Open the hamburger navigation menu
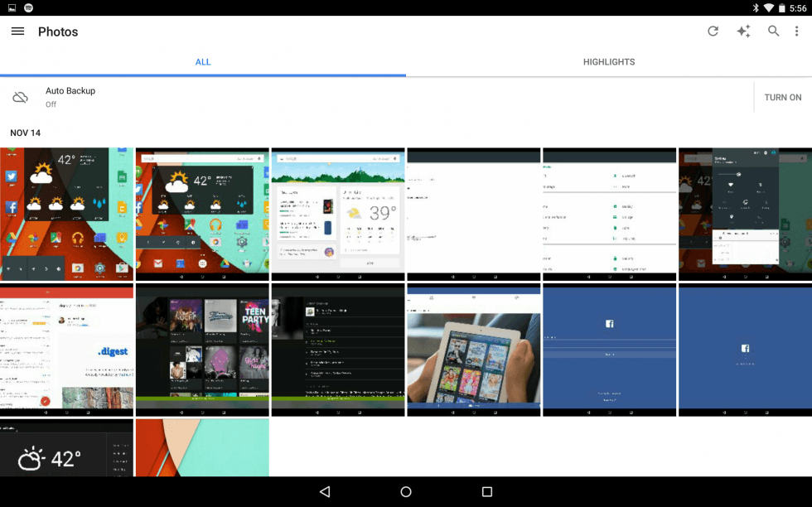Screen dimensions: 812x507 pyautogui.click(x=17, y=31)
